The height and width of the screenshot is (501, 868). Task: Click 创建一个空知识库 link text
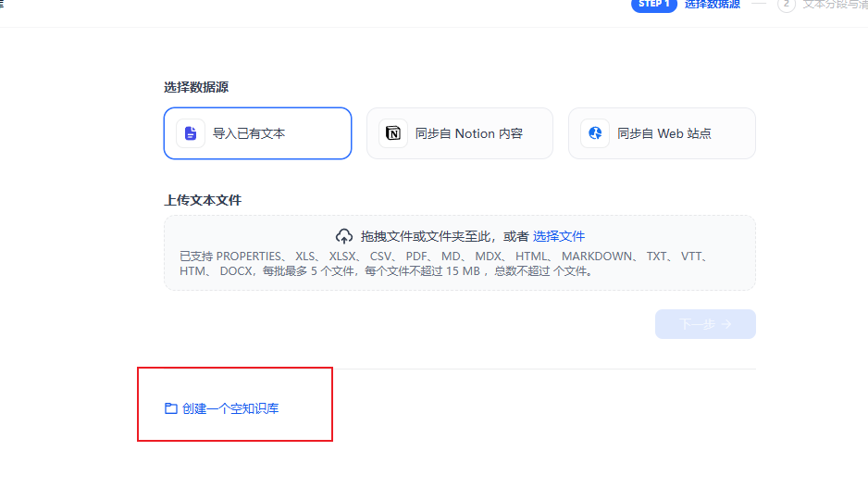coord(230,408)
